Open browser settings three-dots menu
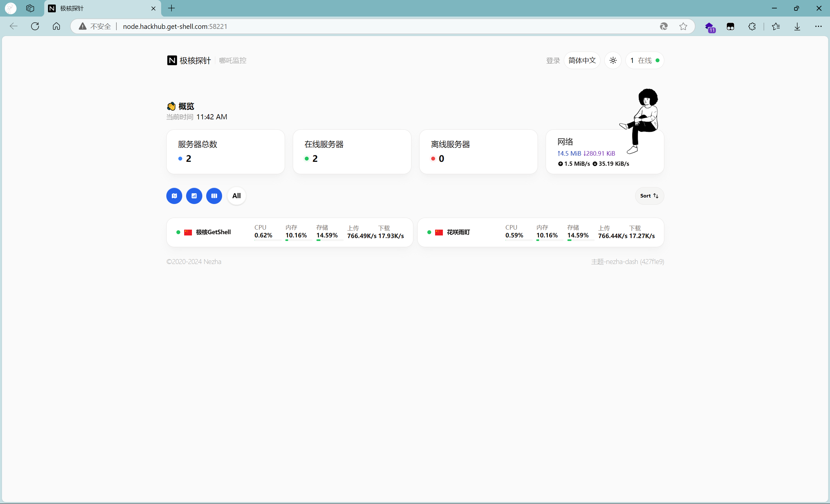 coord(818,26)
